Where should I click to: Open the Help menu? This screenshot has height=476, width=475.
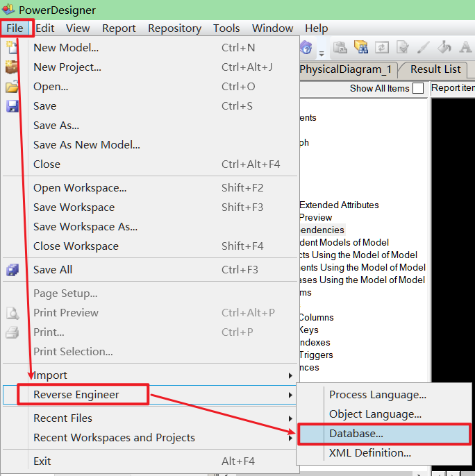click(x=317, y=28)
